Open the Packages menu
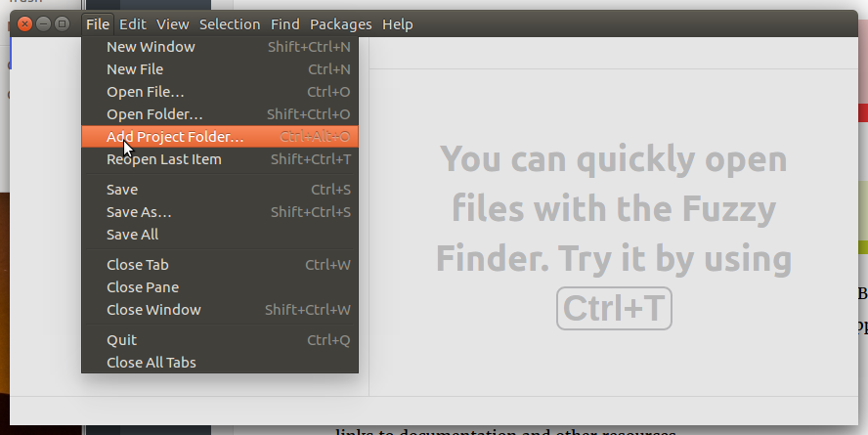Screen dimensions: 868x435 coord(341,24)
